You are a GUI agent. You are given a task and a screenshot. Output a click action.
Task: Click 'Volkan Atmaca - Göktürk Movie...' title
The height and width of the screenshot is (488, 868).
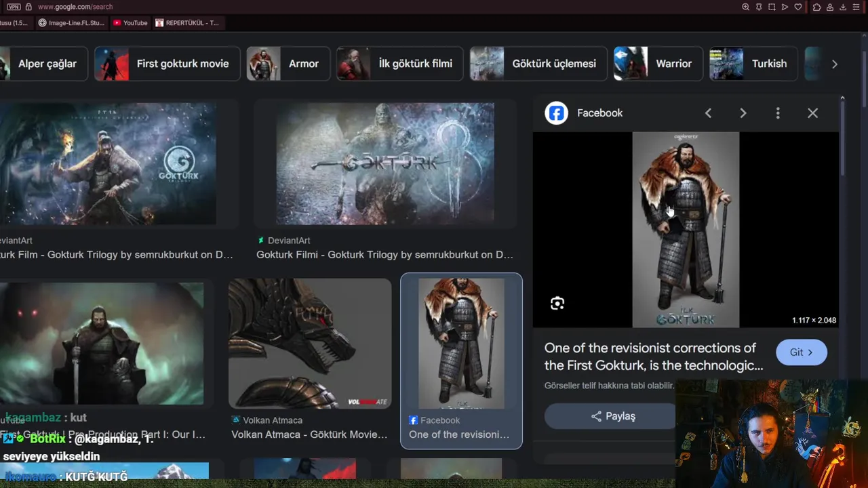[309, 434]
